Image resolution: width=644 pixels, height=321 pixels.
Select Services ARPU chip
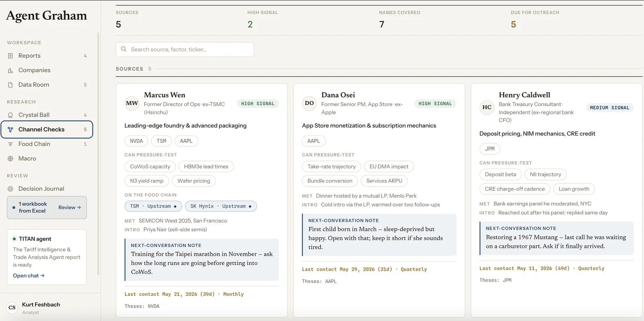[384, 181]
